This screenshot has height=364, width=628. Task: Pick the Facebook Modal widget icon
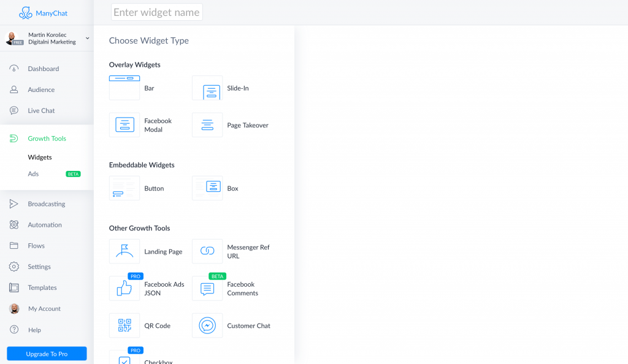tap(124, 125)
